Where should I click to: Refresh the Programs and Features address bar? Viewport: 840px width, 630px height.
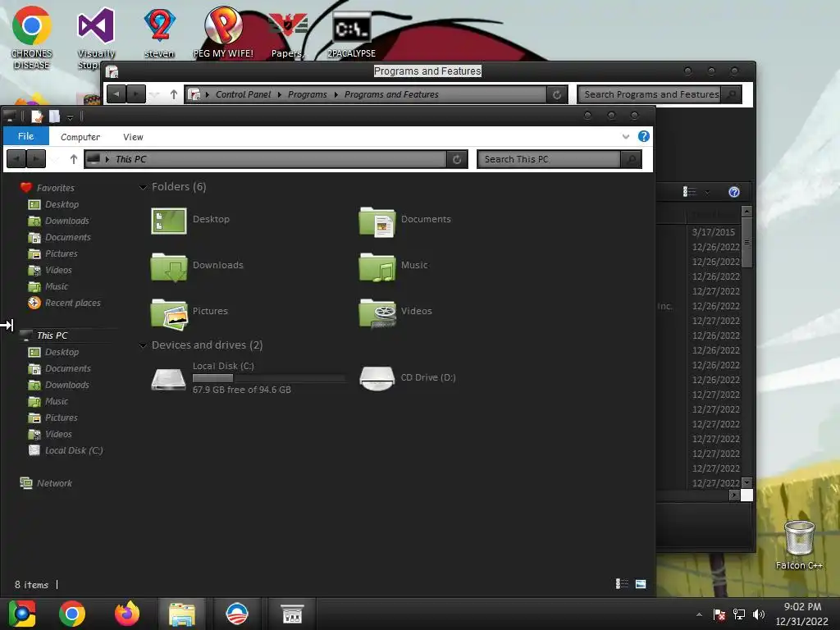(x=557, y=95)
